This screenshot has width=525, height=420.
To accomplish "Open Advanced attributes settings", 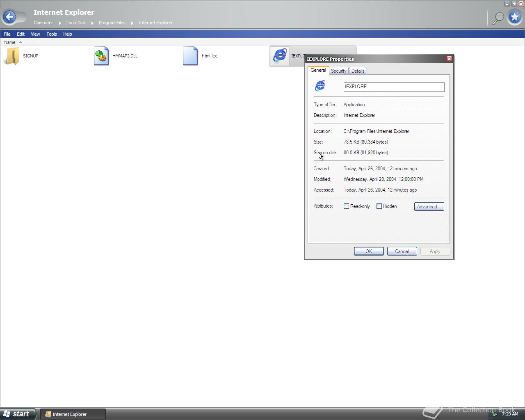I will [x=429, y=207].
